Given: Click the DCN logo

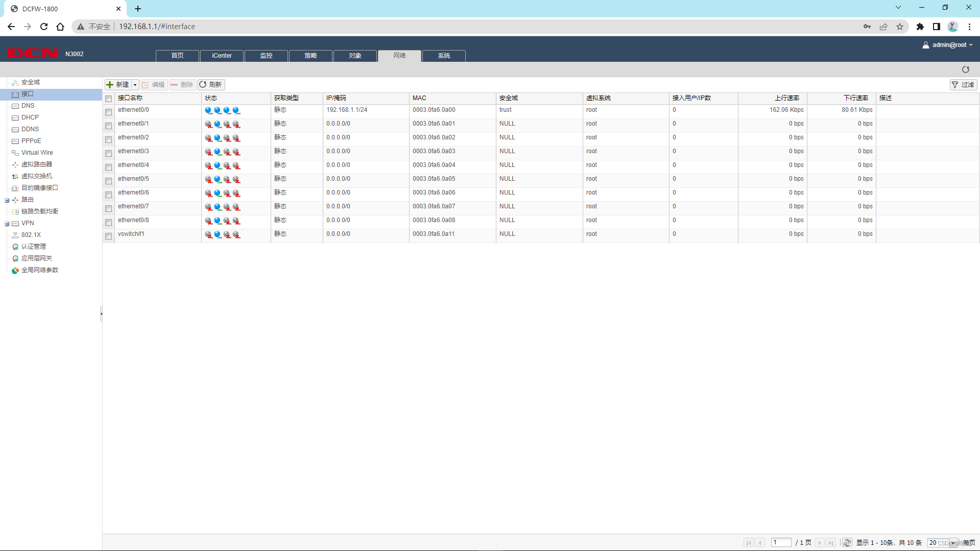Looking at the screenshot, I should (33, 53).
